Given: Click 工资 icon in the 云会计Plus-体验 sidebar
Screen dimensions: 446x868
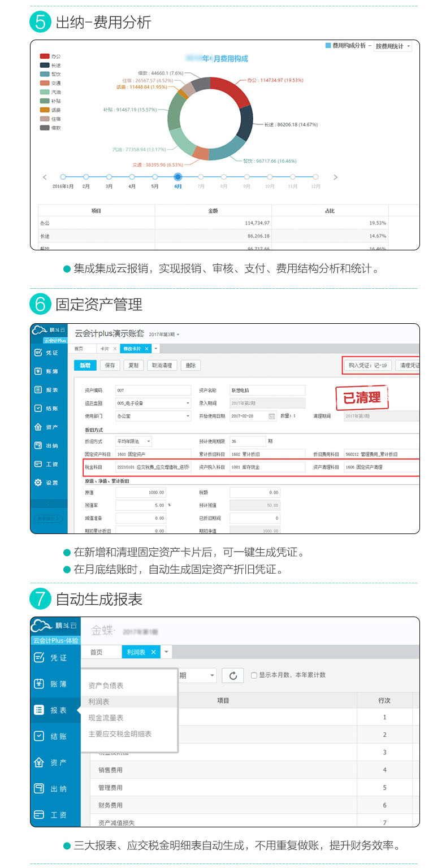Looking at the screenshot, I should tap(39, 814).
